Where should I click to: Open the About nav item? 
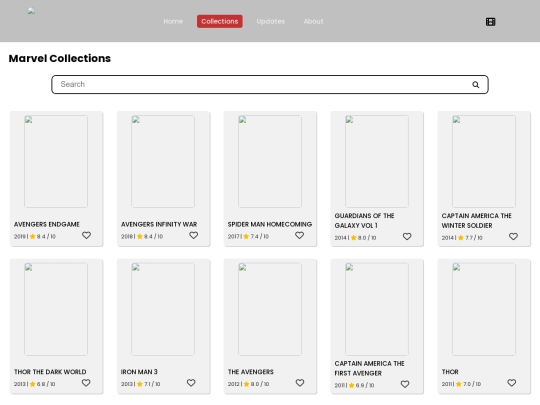pyautogui.click(x=313, y=21)
